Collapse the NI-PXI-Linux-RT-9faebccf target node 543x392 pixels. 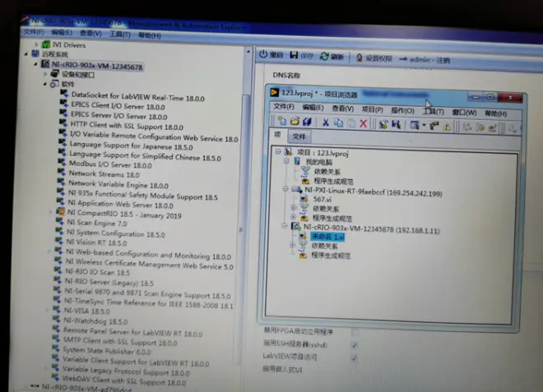point(285,189)
